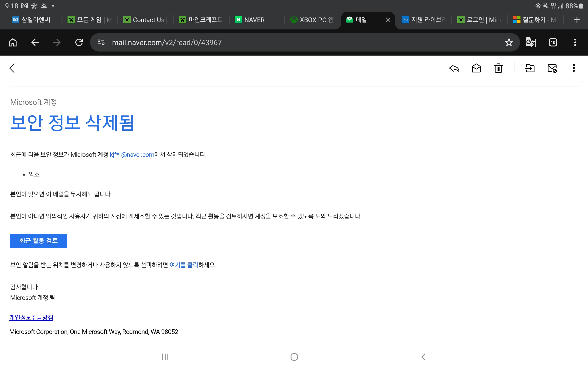
Task: Tap the browser home icon
Action: [x=13, y=42]
